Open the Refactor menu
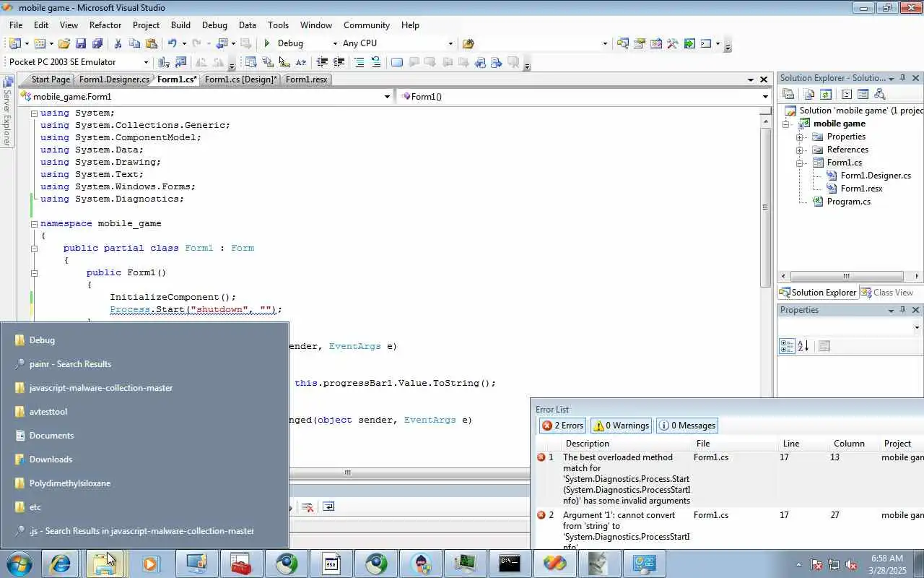The height and width of the screenshot is (578, 924). [x=105, y=25]
